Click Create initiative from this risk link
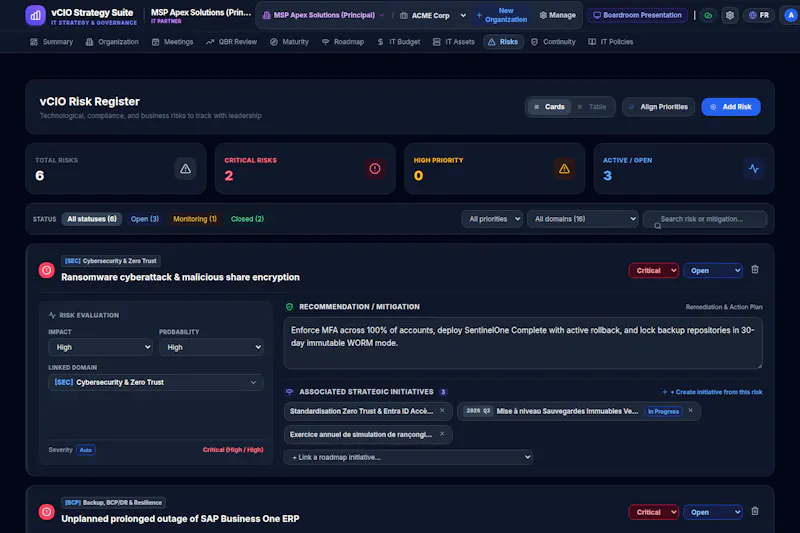The width and height of the screenshot is (800, 533). click(712, 392)
